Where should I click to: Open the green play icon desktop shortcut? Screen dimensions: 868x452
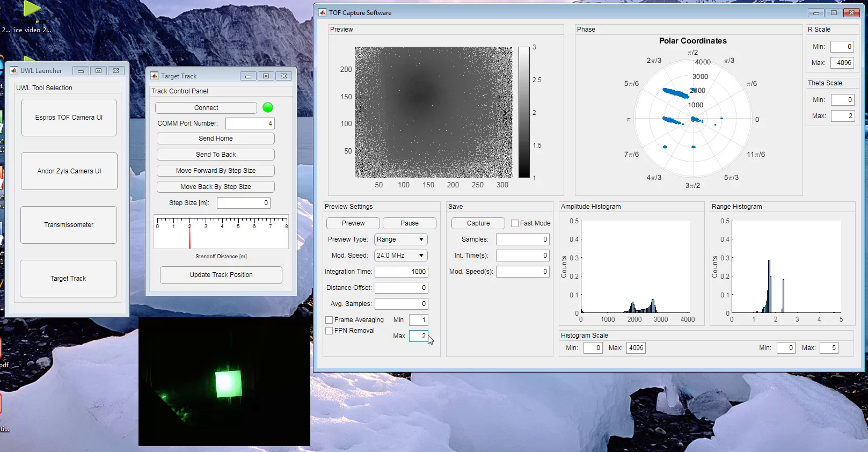coord(32,8)
